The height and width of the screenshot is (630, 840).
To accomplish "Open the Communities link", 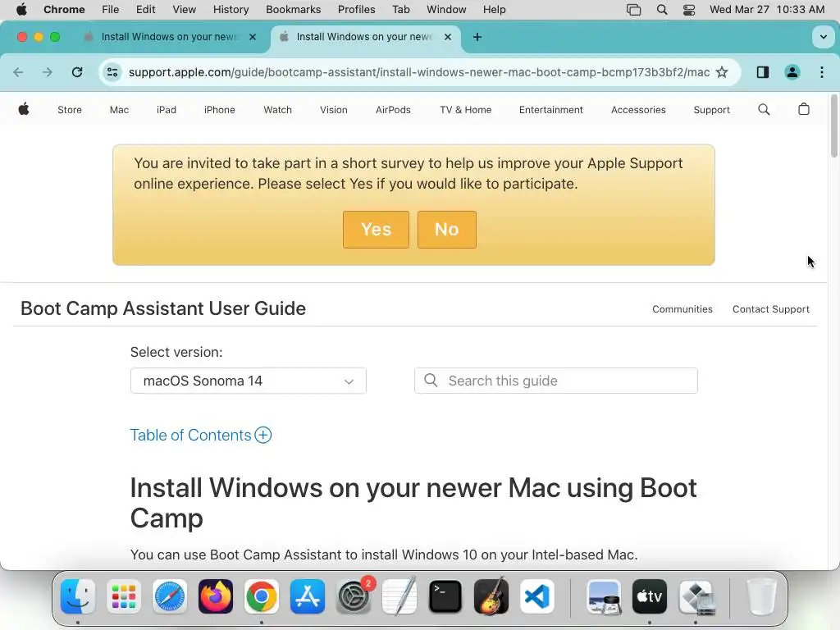I will [x=682, y=309].
